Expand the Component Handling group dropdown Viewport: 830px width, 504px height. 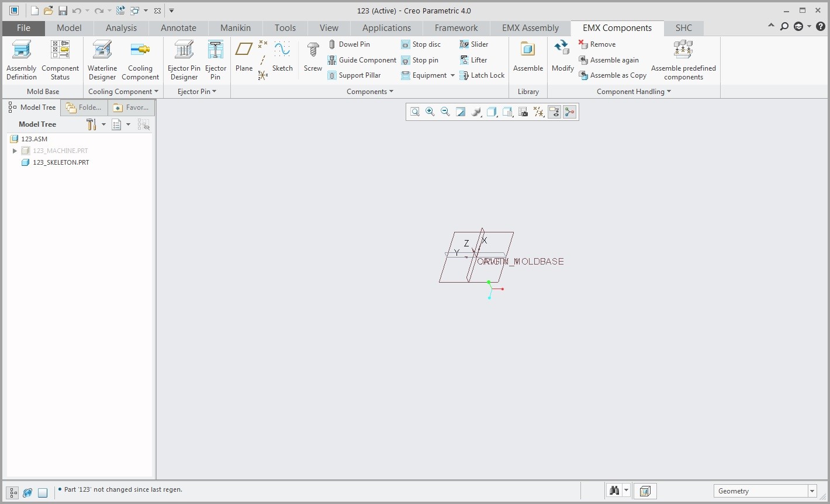click(634, 92)
